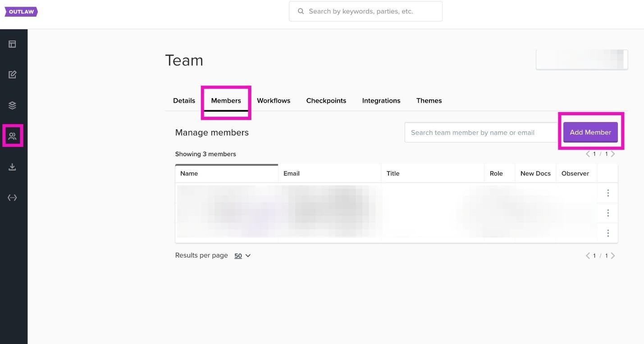Open options menu for third member row
The height and width of the screenshot is (344, 644).
pyautogui.click(x=607, y=233)
